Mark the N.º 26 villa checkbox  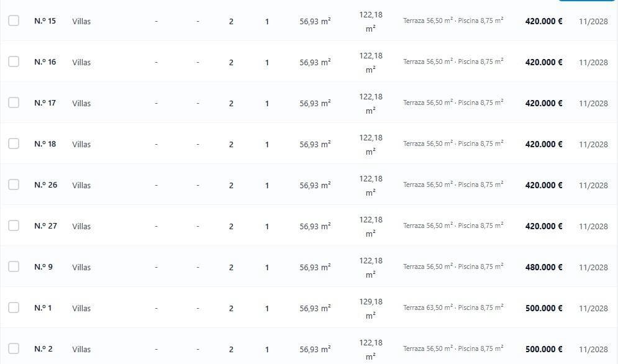[x=14, y=184]
